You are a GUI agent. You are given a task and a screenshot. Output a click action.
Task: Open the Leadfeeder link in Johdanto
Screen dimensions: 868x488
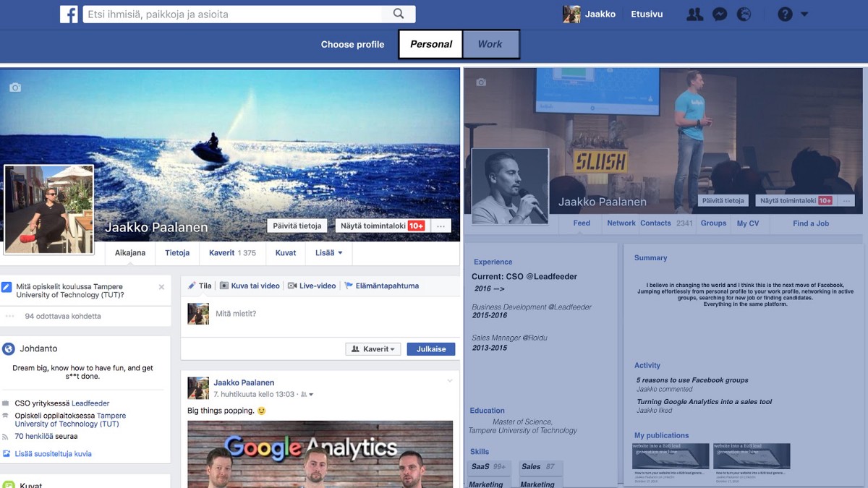(90, 403)
